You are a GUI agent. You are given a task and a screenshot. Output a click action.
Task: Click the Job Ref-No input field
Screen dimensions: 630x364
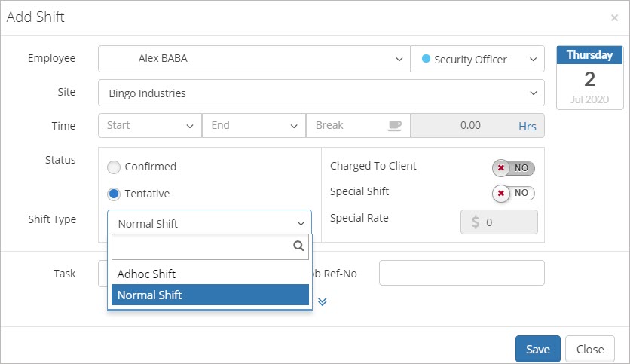point(461,273)
